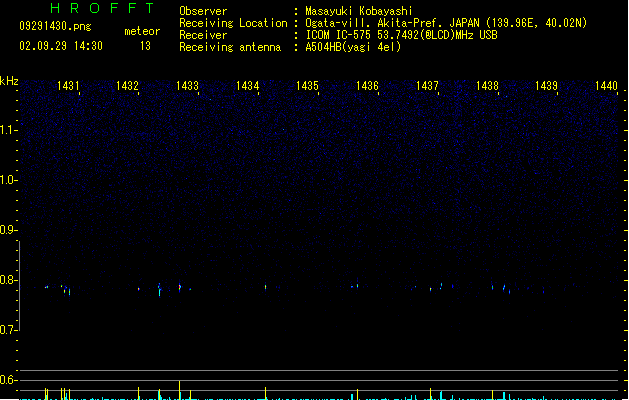
Task: Click the 1433 time axis marker
Action: (187, 86)
